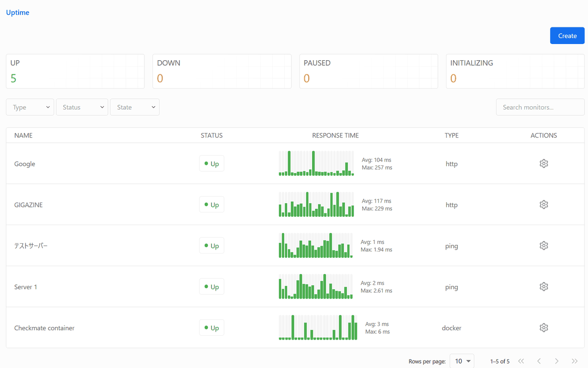Viewport: 588px width, 368px height.
Task: Focus the Search monitors field
Action: pyautogui.click(x=540, y=107)
